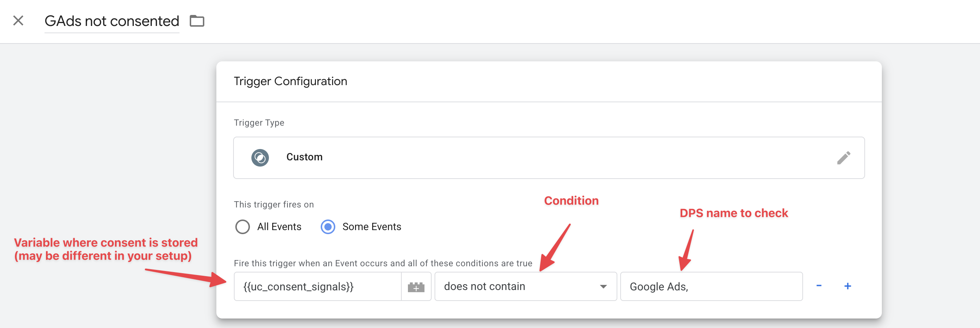This screenshot has width=980, height=328.
Task: Click the 'All Events' label text
Action: click(279, 227)
